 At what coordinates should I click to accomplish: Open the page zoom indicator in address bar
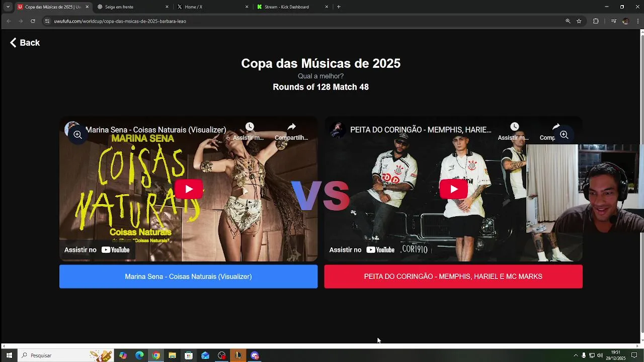click(568, 21)
